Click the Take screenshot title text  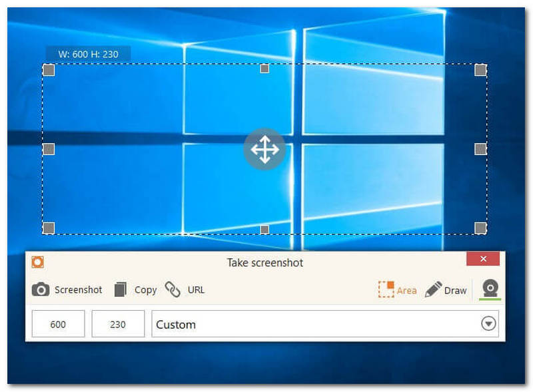point(265,263)
